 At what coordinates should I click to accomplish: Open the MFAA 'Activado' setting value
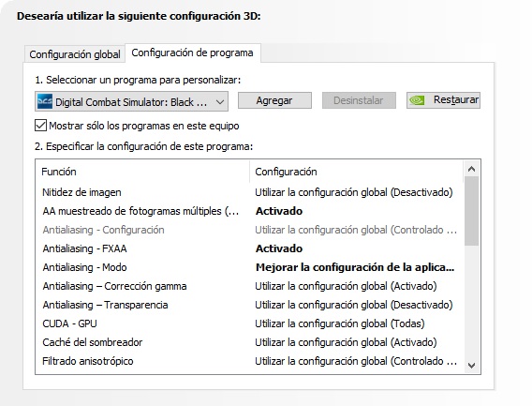[279, 211]
